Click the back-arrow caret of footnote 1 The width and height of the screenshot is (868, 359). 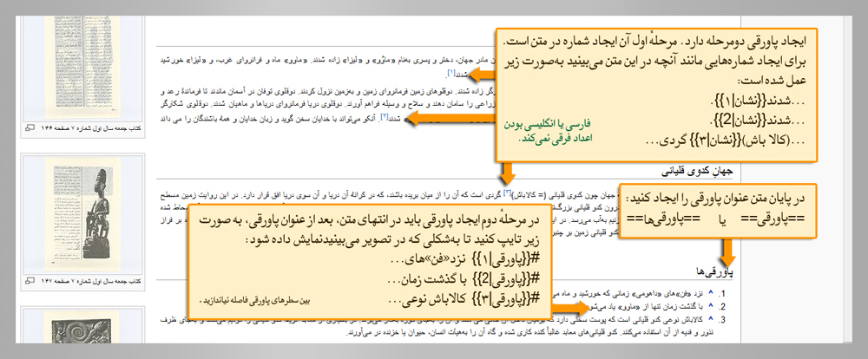[710, 292]
